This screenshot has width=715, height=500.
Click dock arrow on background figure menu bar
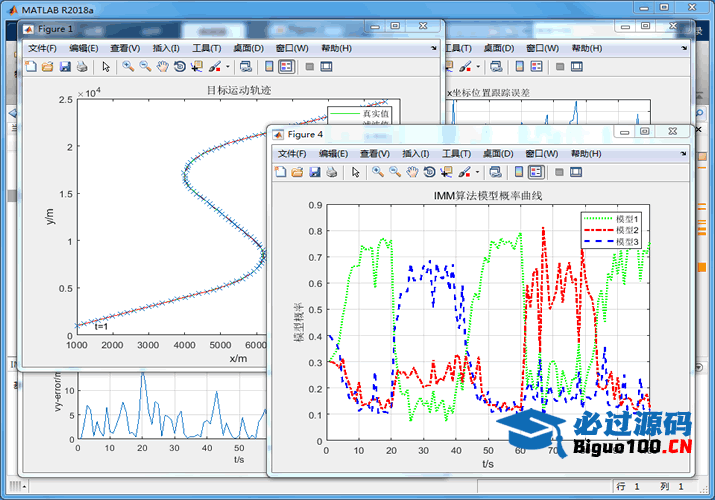click(684, 47)
